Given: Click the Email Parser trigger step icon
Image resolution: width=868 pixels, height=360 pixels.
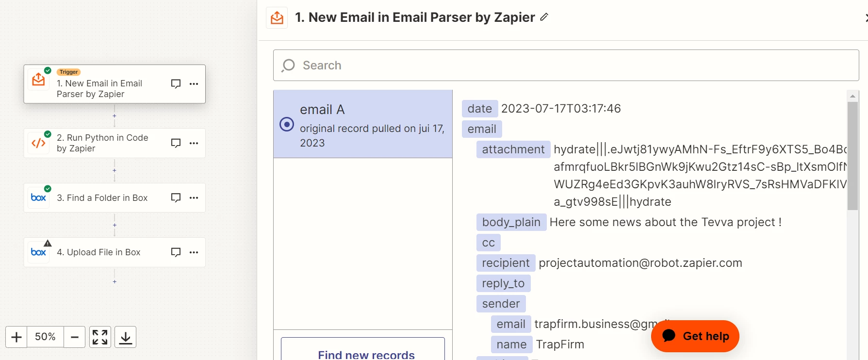Looking at the screenshot, I should point(38,80).
